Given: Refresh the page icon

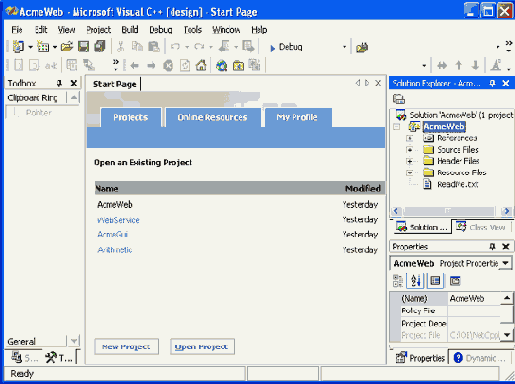Looking at the screenshot, I should pos(185,65).
